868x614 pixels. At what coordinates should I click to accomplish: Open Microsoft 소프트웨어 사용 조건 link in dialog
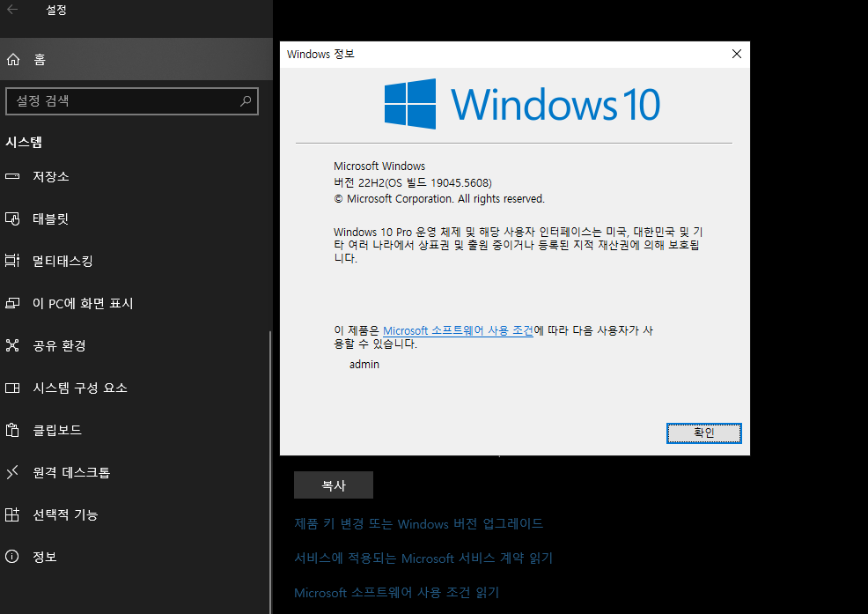pos(458,330)
